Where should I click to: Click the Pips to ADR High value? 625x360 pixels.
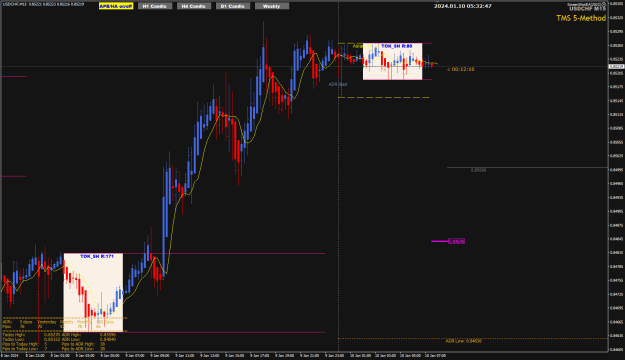pos(102,344)
